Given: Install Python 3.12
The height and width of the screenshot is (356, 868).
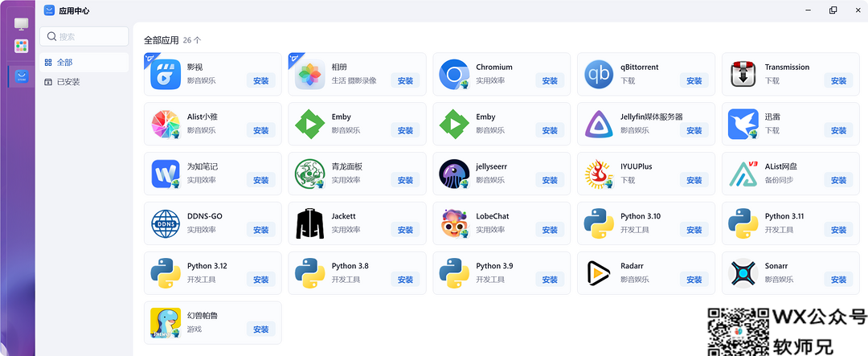Looking at the screenshot, I should click(x=260, y=280).
